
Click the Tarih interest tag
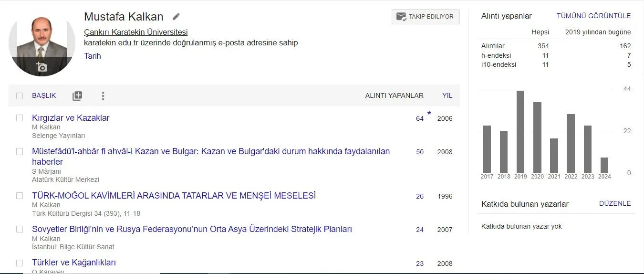tap(93, 56)
